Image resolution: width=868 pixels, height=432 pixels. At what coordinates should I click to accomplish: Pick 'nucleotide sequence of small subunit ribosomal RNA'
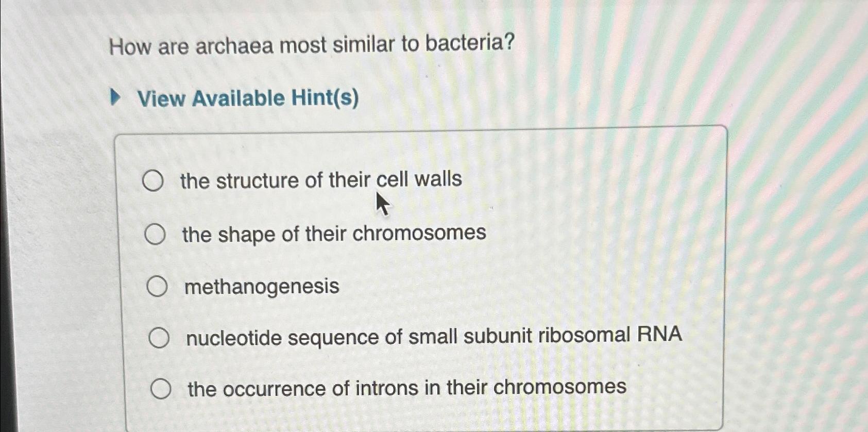point(160,337)
